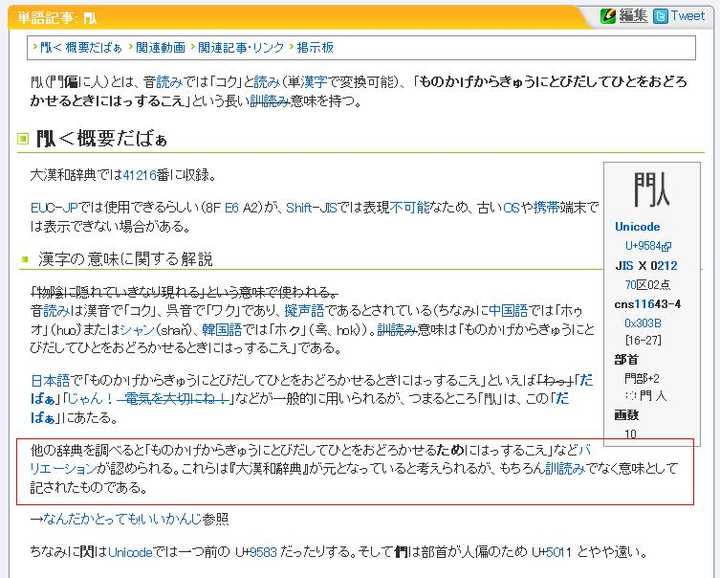The image size is (720, 578).
Task: Open the 日本語 link
Action: coord(51,380)
